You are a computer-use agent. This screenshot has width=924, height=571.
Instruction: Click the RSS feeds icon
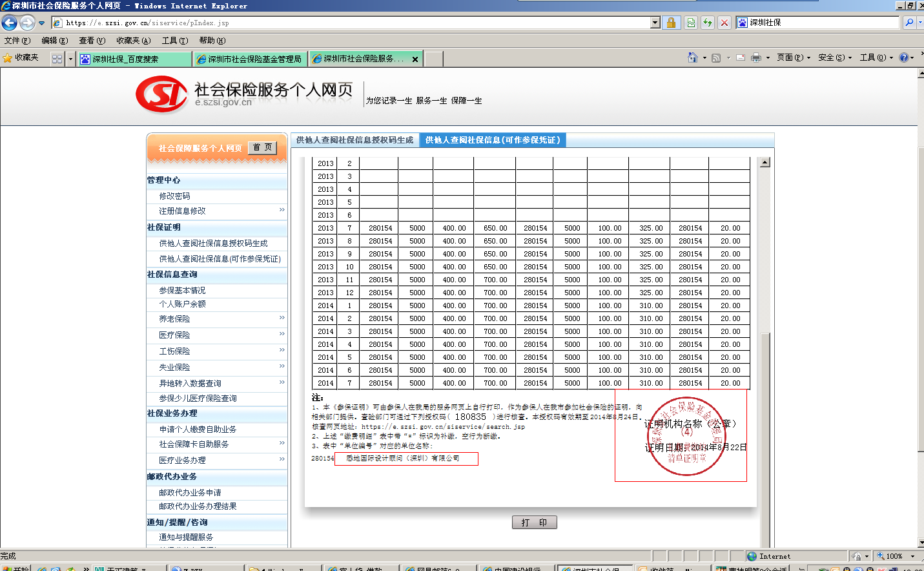tap(716, 57)
